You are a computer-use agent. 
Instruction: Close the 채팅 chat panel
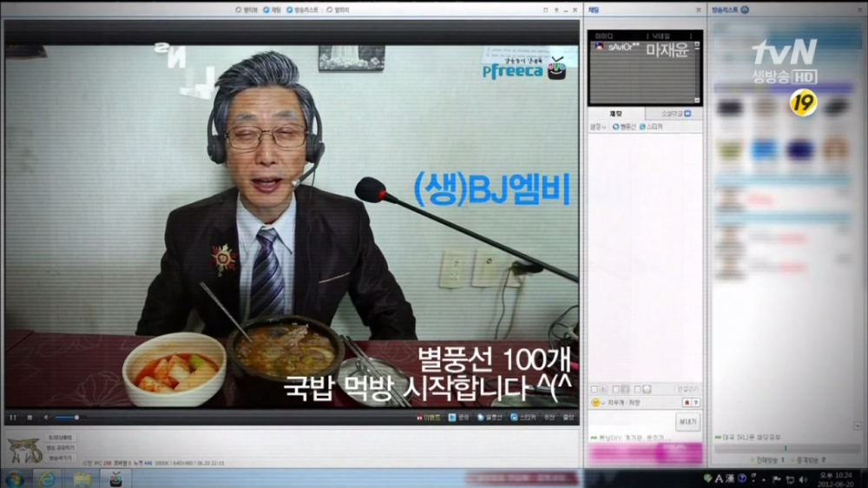(x=698, y=10)
